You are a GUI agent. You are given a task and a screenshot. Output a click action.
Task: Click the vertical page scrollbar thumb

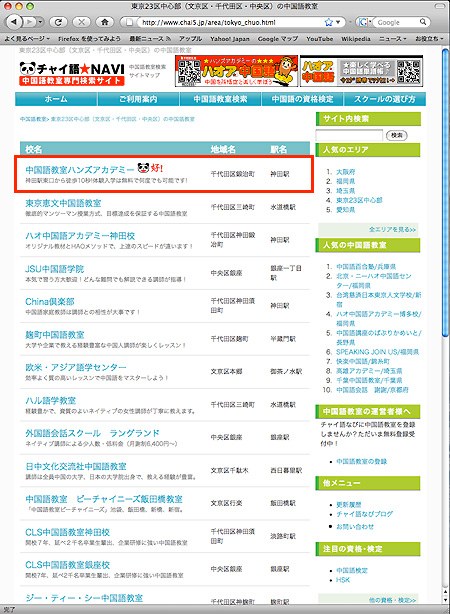(x=446, y=192)
